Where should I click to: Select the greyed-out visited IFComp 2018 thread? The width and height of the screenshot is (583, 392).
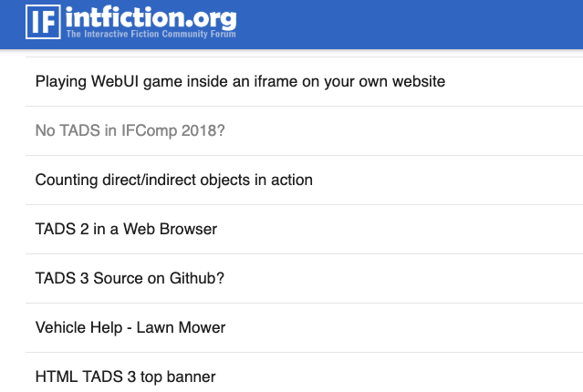point(130,130)
